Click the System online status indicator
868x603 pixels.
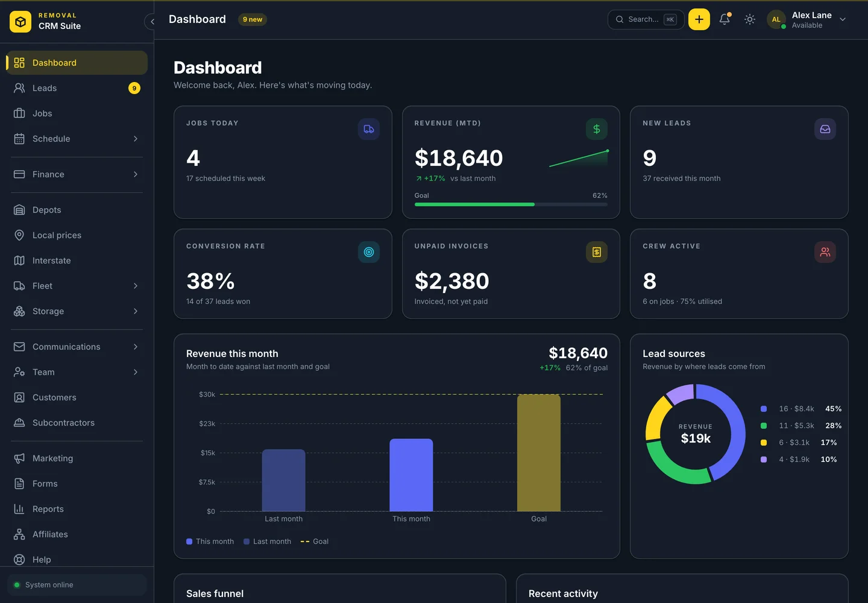77,585
